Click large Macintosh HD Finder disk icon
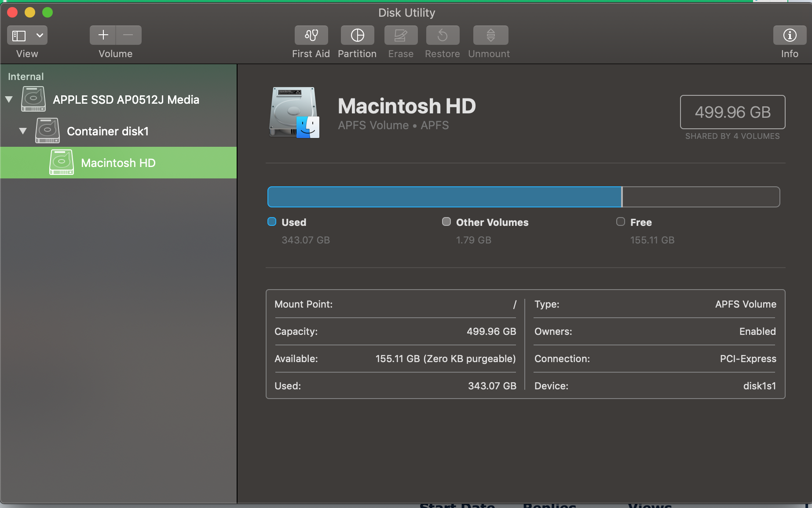The width and height of the screenshot is (812, 508). pyautogui.click(x=294, y=112)
